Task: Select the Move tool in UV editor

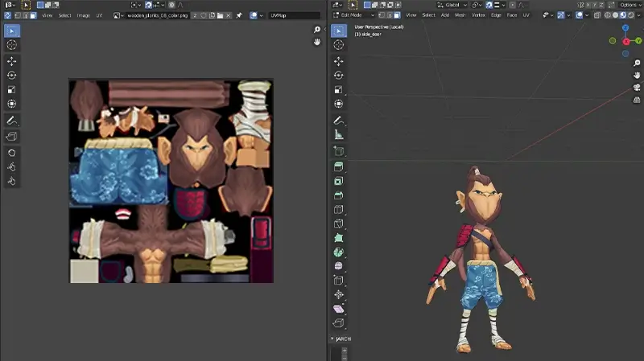Action: (x=11, y=62)
